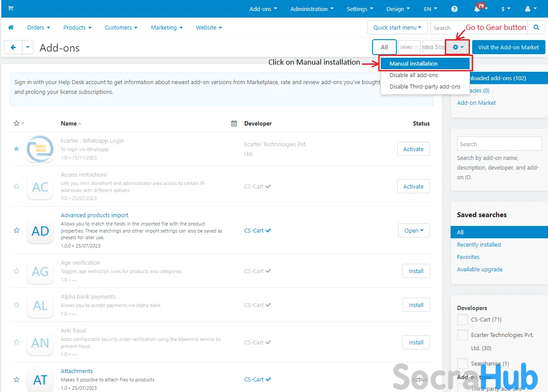
Task: Show Recently installed saved search
Action: pyautogui.click(x=479, y=244)
